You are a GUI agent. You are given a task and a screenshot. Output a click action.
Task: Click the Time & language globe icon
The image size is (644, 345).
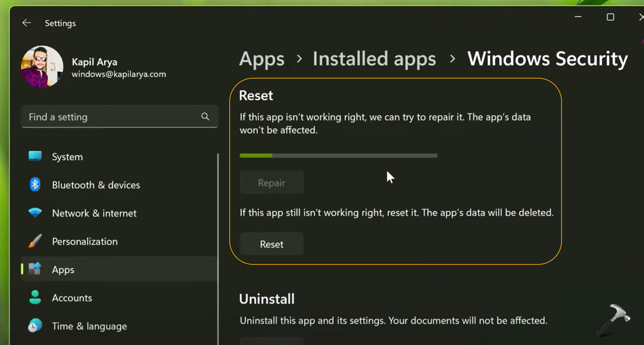click(35, 326)
